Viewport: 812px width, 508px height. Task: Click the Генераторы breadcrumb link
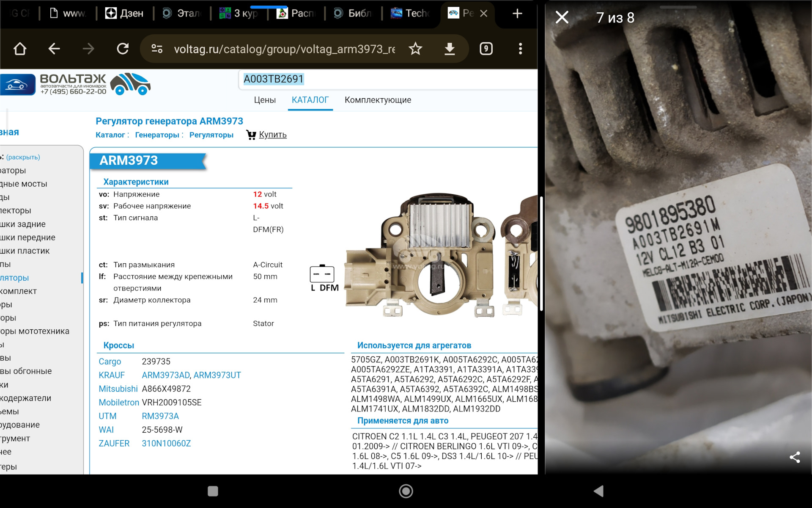[157, 135]
